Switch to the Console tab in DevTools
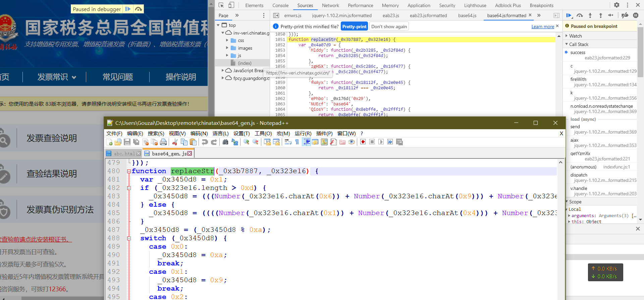644x300 pixels. coord(280,5)
